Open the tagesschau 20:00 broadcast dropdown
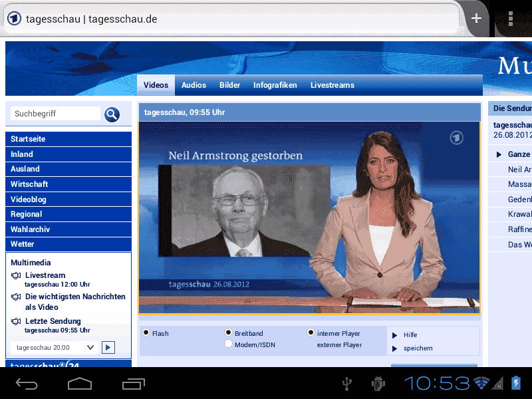The height and width of the screenshot is (399, 532). 55,347
